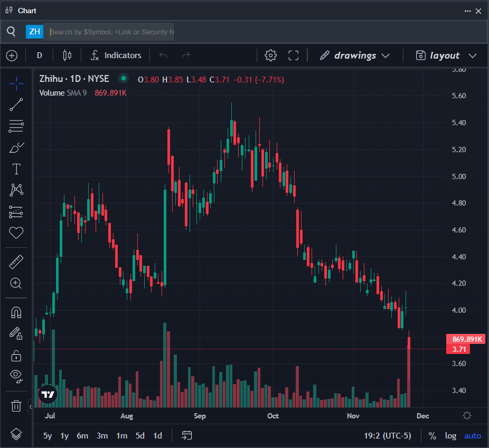
Task: Remove drawings with the trash icon
Action: 16,406
